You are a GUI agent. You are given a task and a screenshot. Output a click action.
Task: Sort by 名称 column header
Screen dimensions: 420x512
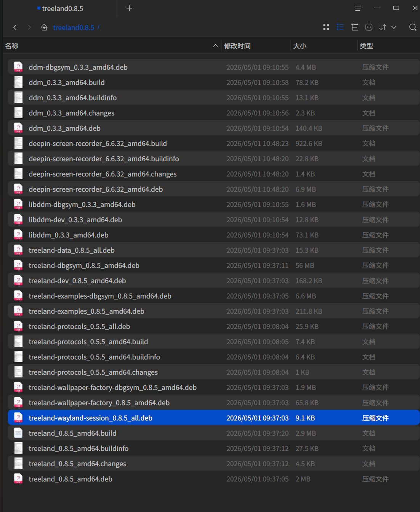[12, 46]
